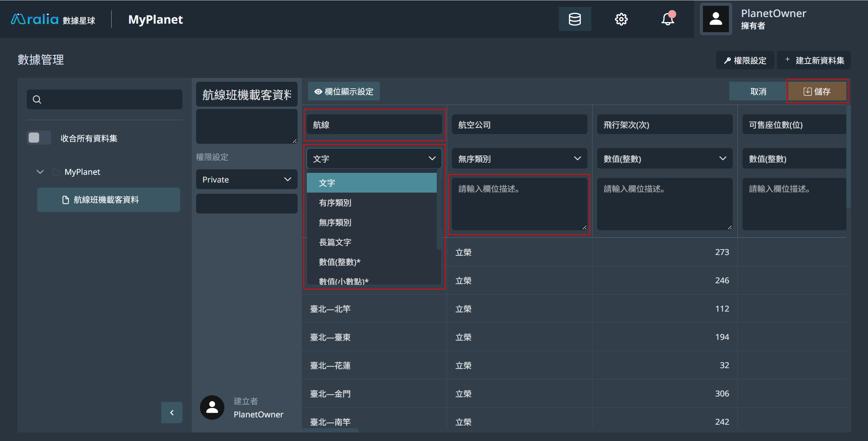Click the dataset search input field
The width and height of the screenshot is (868, 441).
pos(105,100)
